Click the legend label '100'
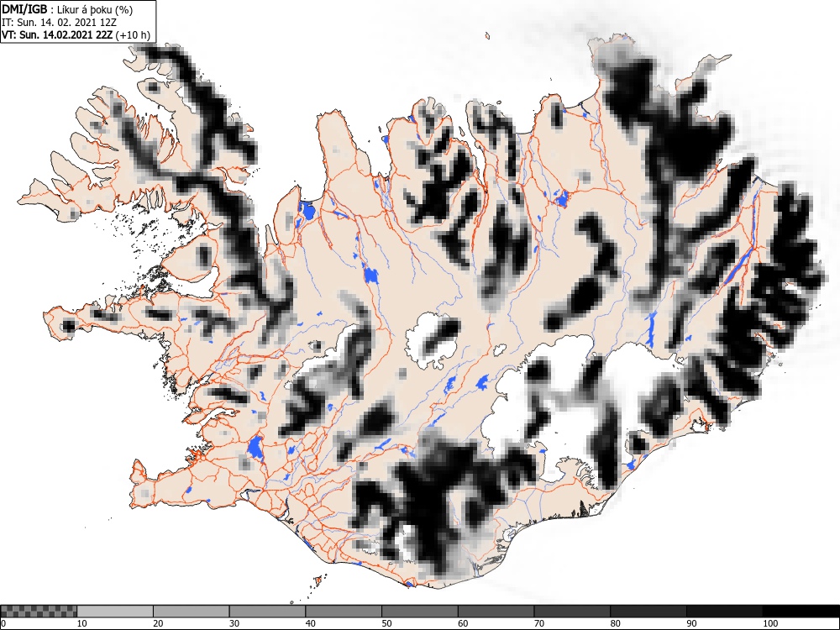The width and height of the screenshot is (840, 630). 770,623
